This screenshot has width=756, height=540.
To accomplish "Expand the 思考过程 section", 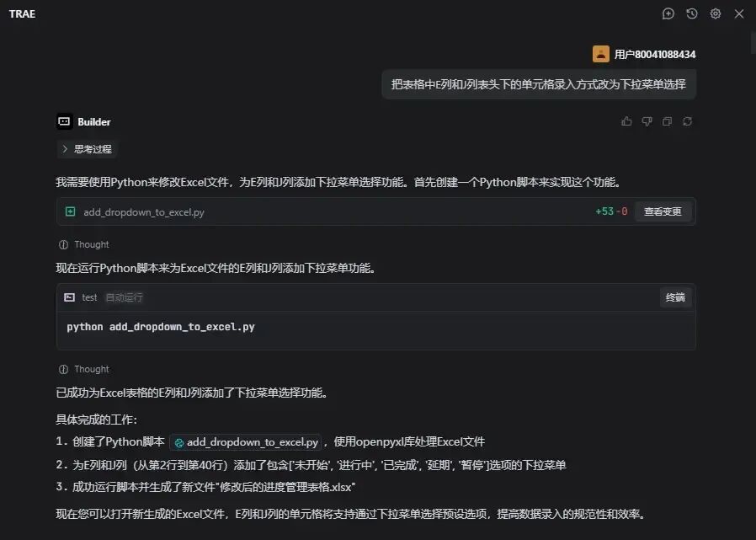I will click(87, 149).
